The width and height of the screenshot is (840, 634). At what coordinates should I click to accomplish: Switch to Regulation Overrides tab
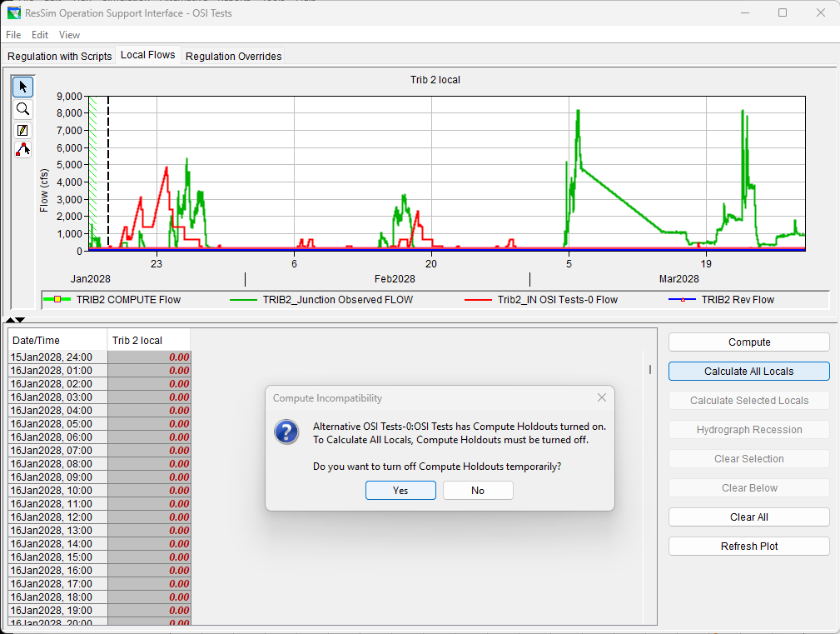(x=233, y=56)
